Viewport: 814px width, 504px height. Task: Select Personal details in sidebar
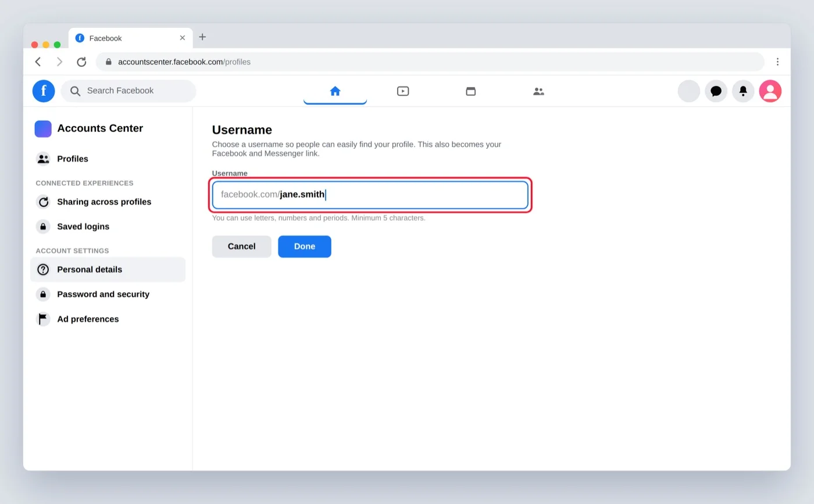point(108,270)
